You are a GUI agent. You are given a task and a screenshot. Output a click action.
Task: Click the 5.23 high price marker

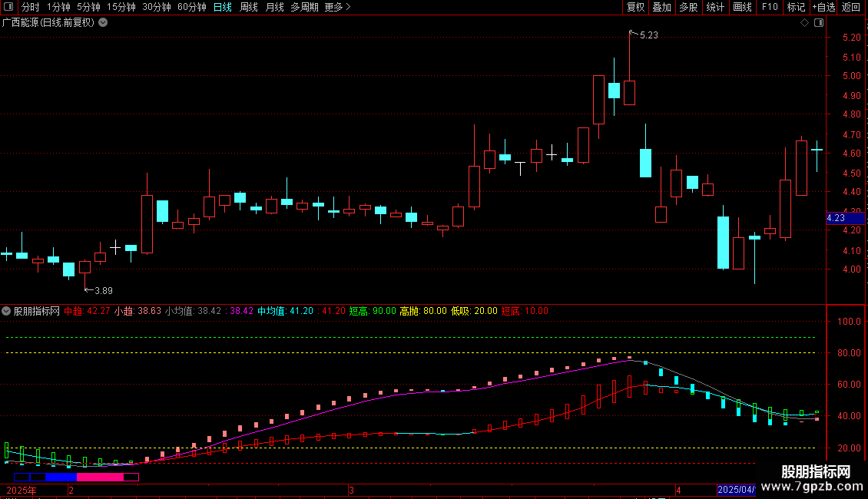[649, 35]
